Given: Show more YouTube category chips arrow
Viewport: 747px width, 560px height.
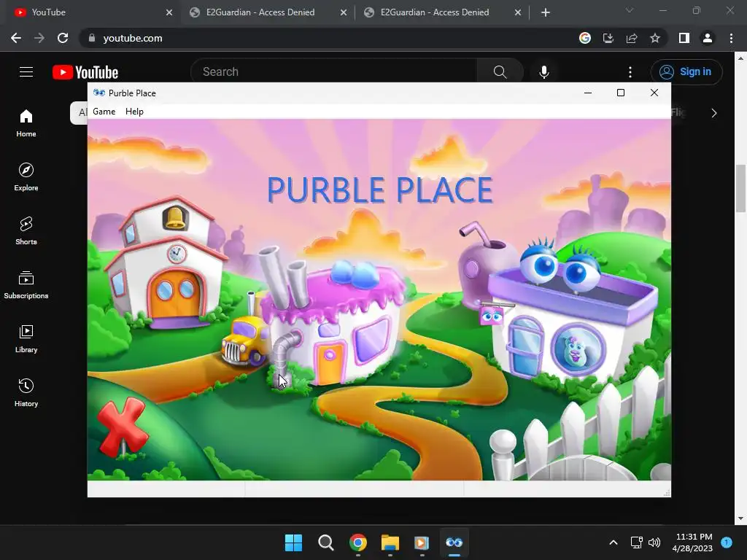Looking at the screenshot, I should click(x=713, y=113).
